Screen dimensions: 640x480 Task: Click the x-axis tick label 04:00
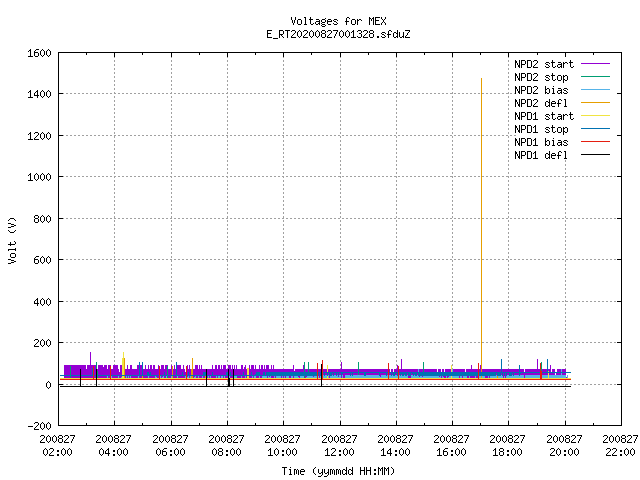(113, 452)
